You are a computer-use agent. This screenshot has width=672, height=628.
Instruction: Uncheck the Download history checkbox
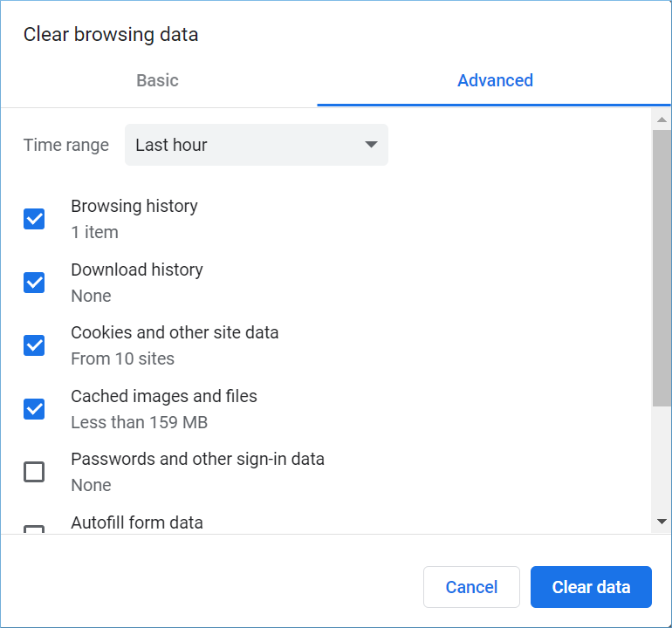(x=34, y=282)
